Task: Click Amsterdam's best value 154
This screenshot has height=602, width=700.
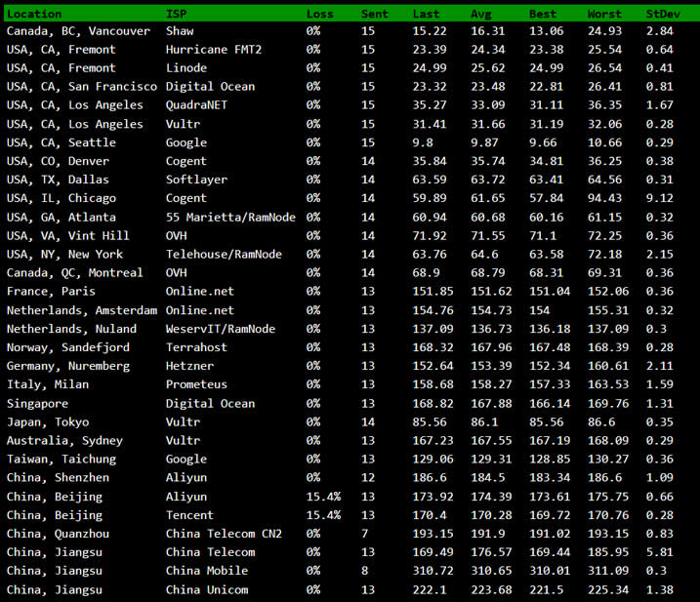Action: click(540, 310)
